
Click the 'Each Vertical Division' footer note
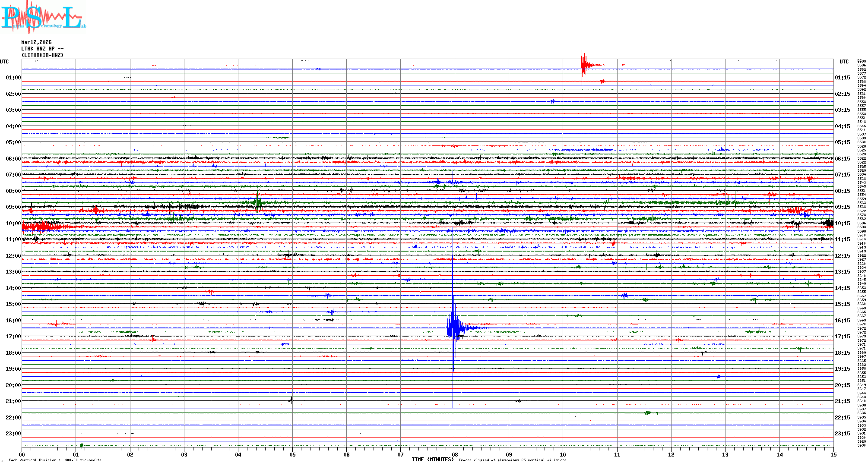[55, 460]
